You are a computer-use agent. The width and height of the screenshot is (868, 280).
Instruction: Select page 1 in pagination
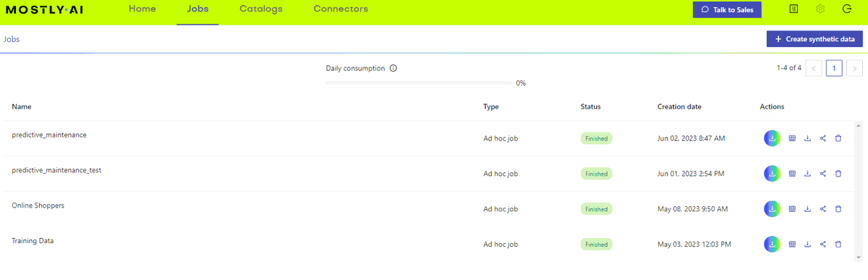point(834,69)
